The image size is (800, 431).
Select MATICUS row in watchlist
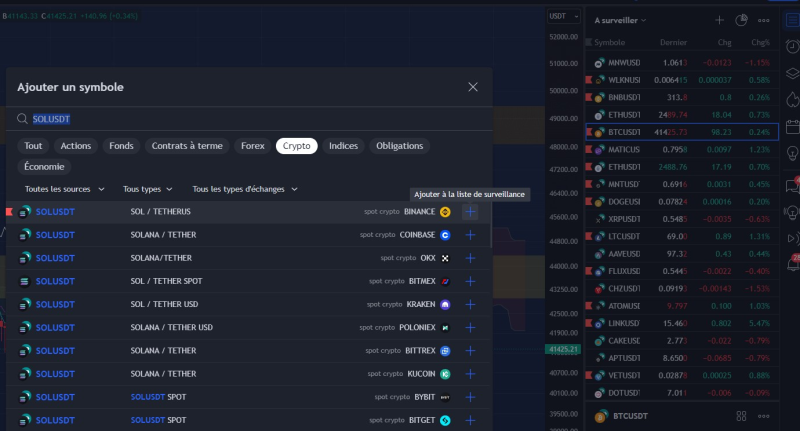682,149
